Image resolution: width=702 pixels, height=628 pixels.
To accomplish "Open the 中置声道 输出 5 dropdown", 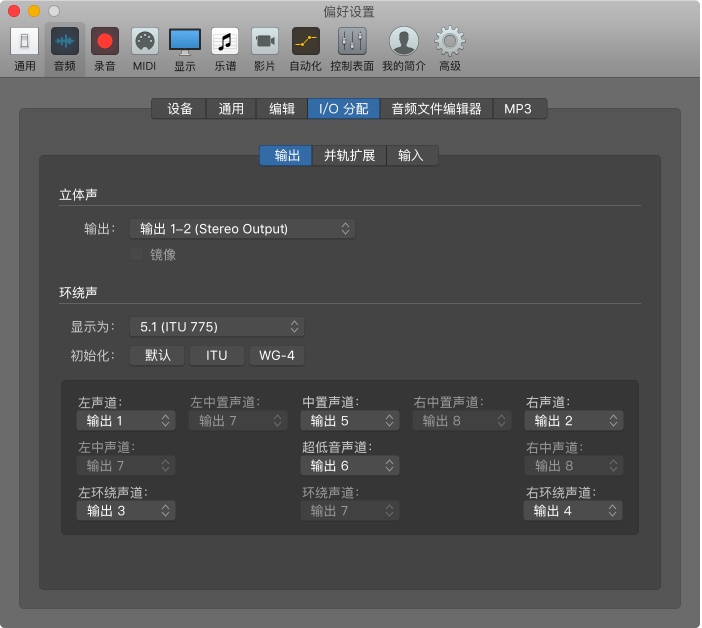I will [x=350, y=421].
